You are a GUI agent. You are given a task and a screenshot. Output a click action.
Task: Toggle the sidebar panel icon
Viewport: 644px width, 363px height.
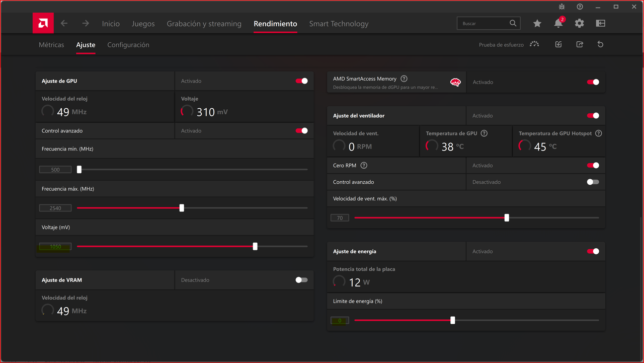(600, 23)
